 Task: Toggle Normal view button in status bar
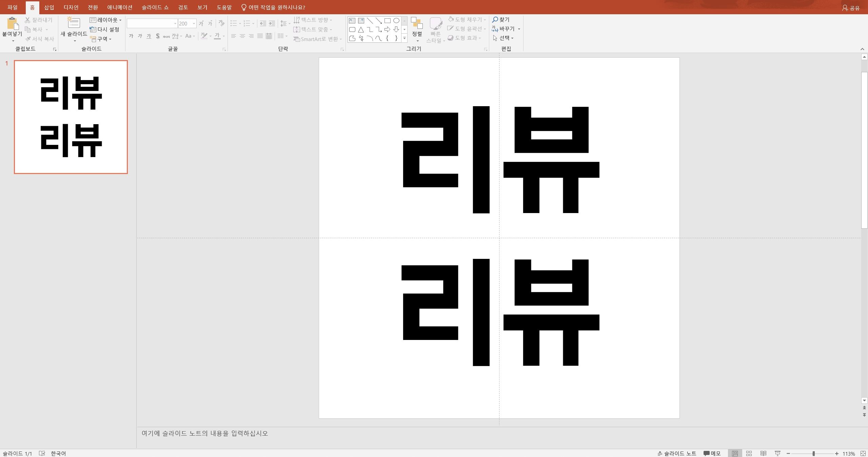pyautogui.click(x=735, y=453)
